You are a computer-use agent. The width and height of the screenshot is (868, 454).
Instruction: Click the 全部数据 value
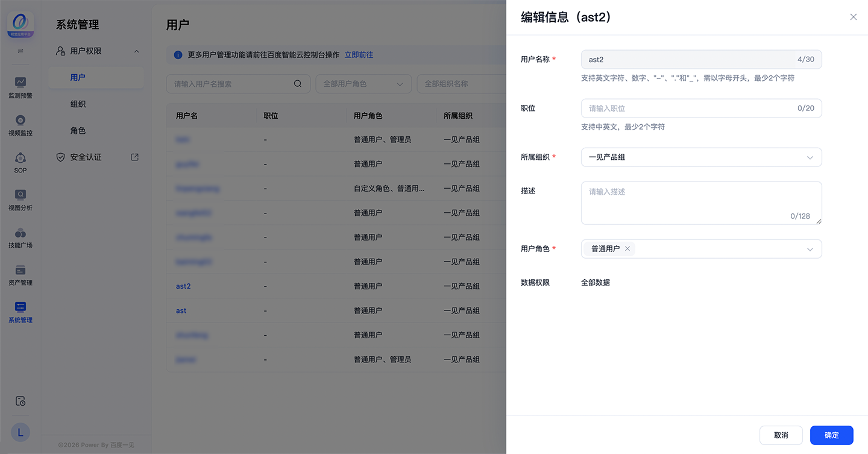coord(596,282)
